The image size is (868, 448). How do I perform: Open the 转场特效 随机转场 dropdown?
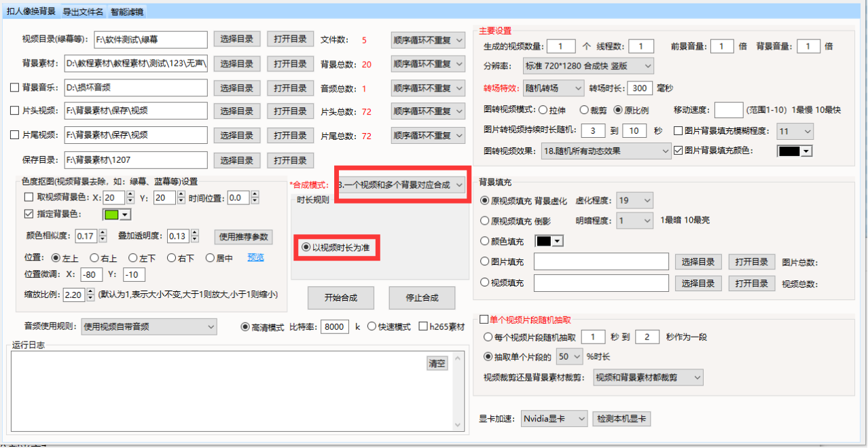click(x=554, y=88)
